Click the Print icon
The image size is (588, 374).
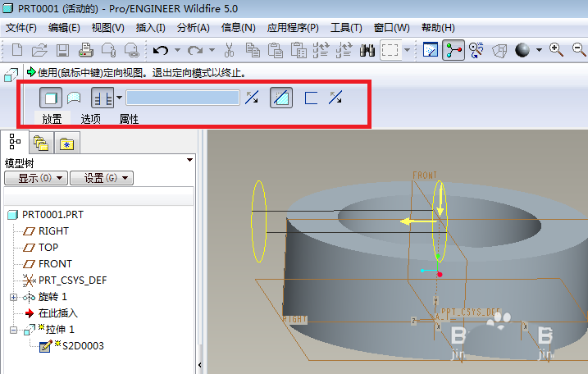point(86,50)
